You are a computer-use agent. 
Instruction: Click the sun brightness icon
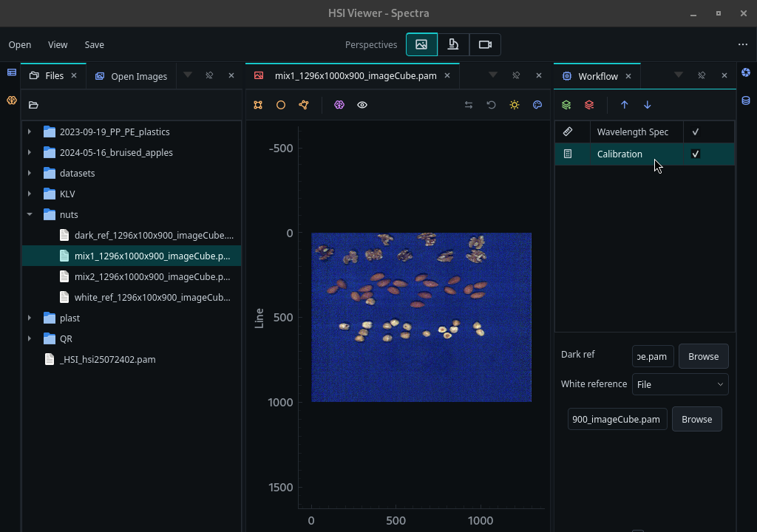pos(515,105)
